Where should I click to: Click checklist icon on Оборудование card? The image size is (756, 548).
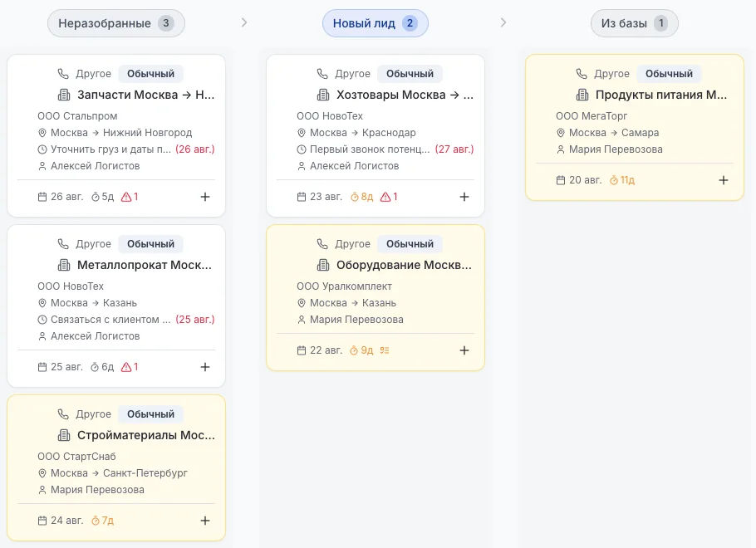point(385,350)
